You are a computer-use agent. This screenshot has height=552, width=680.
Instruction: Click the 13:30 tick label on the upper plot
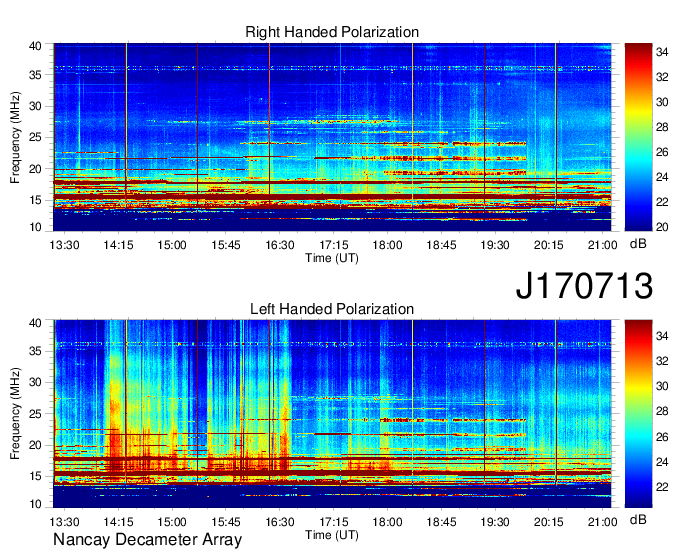[65, 245]
